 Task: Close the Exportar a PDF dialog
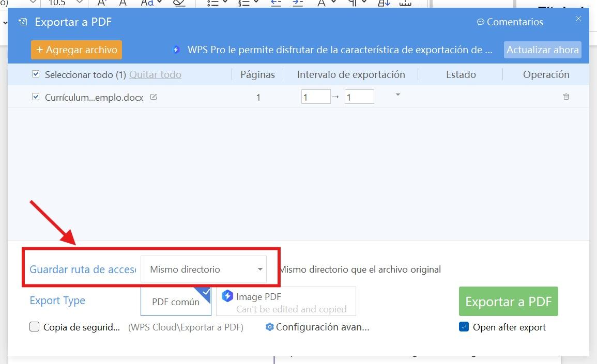click(x=578, y=19)
